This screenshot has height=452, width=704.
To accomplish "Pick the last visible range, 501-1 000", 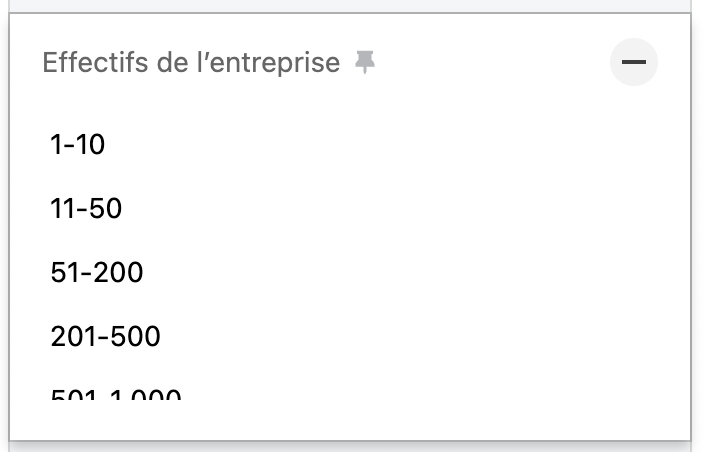I will (116, 394).
